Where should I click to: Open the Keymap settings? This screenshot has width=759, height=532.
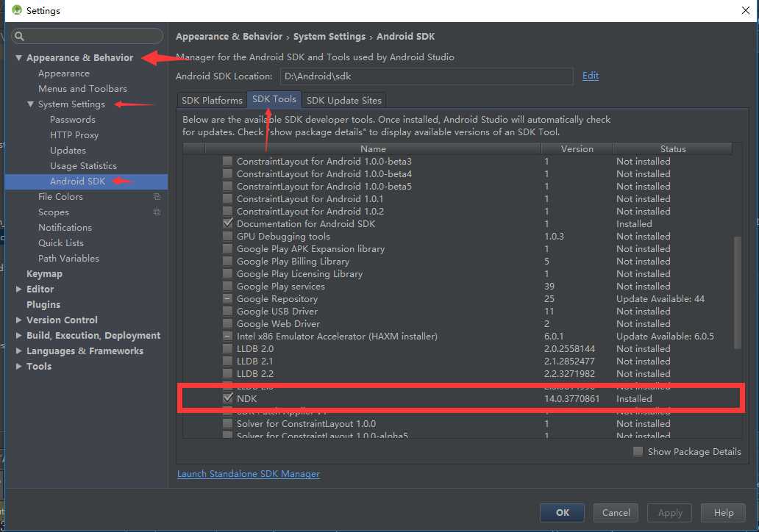[45, 274]
